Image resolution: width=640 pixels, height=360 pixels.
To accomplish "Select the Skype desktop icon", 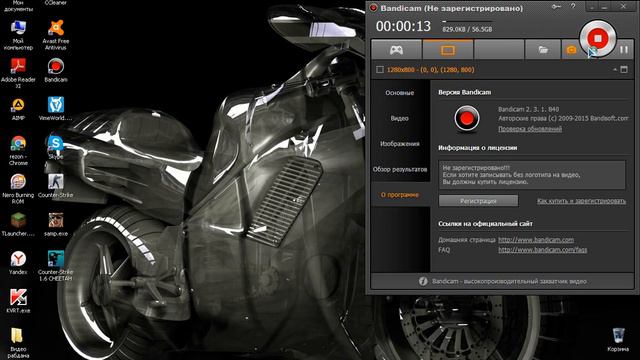I will [x=56, y=148].
